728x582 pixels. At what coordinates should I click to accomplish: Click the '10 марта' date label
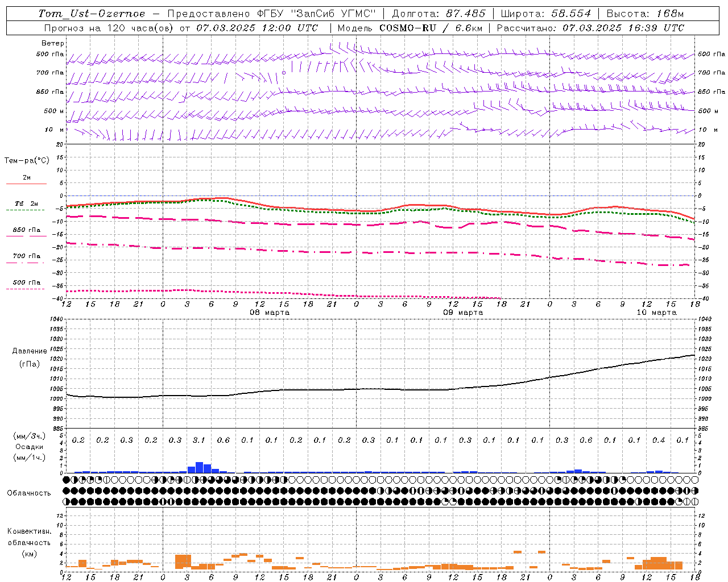(x=656, y=313)
